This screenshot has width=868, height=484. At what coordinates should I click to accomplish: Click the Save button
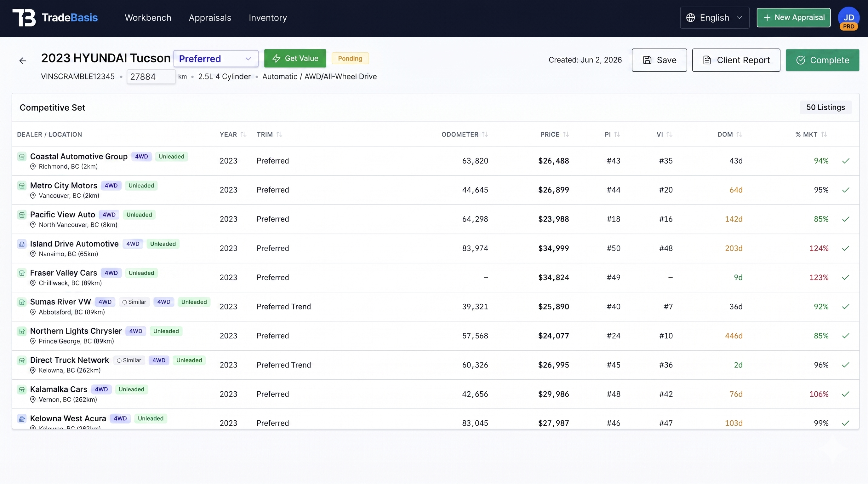(x=659, y=60)
